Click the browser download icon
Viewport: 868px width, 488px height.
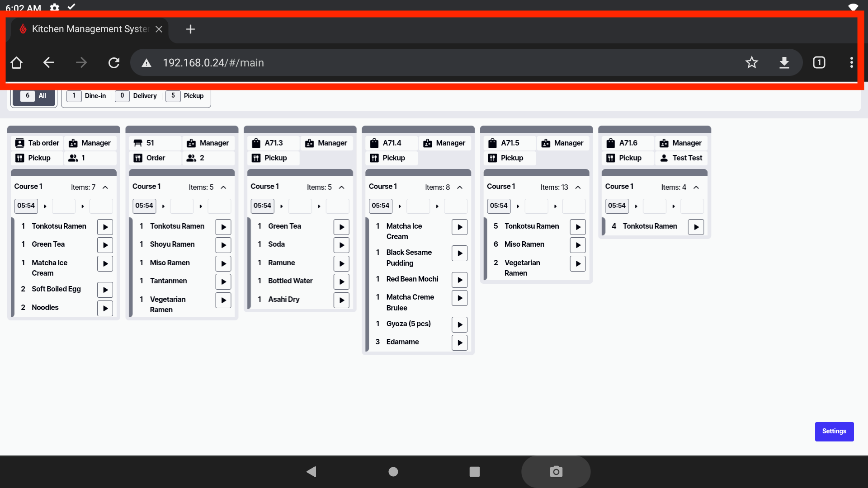[784, 62]
